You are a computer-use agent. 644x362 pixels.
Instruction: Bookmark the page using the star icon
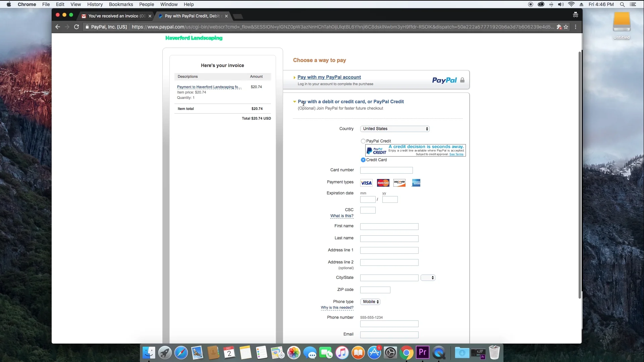[x=567, y=27]
